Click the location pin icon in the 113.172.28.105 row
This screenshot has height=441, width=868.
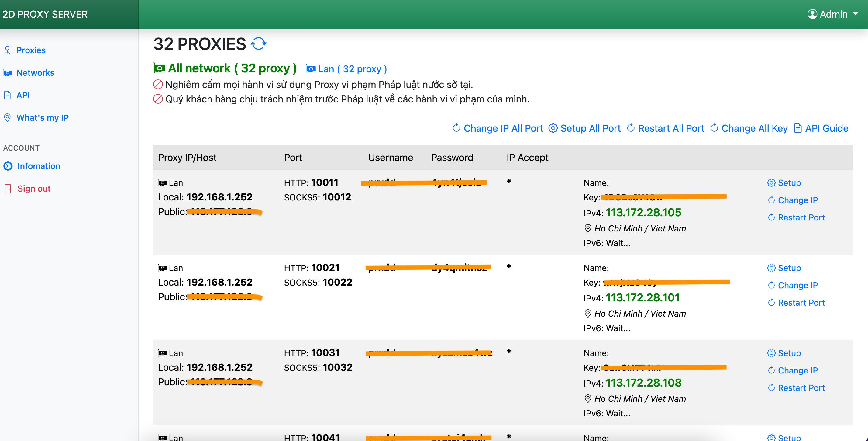(588, 229)
